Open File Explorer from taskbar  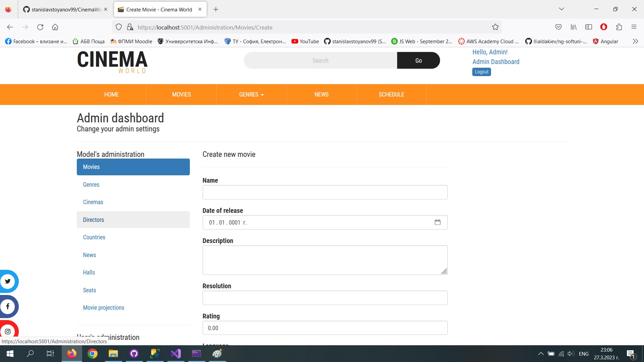(113, 354)
